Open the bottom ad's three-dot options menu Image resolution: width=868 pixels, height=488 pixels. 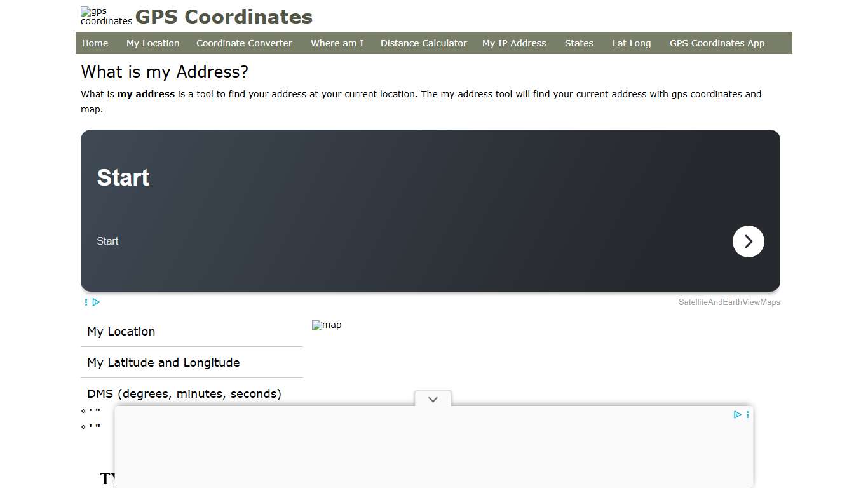tap(748, 414)
